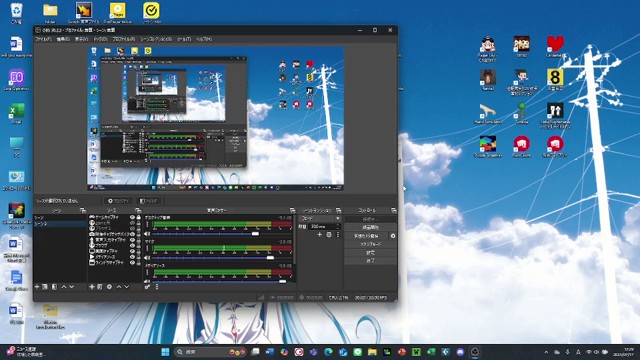The height and width of the screenshot is (360, 640).
Task: Pop out the Controls dock icon
Action: 393,210
